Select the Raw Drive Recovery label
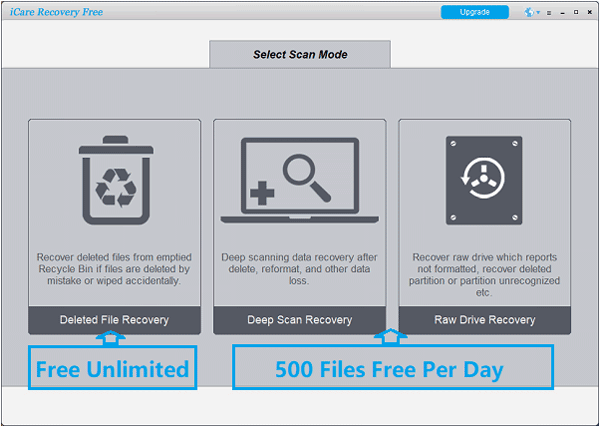This screenshot has height=427, width=600. pos(484,320)
